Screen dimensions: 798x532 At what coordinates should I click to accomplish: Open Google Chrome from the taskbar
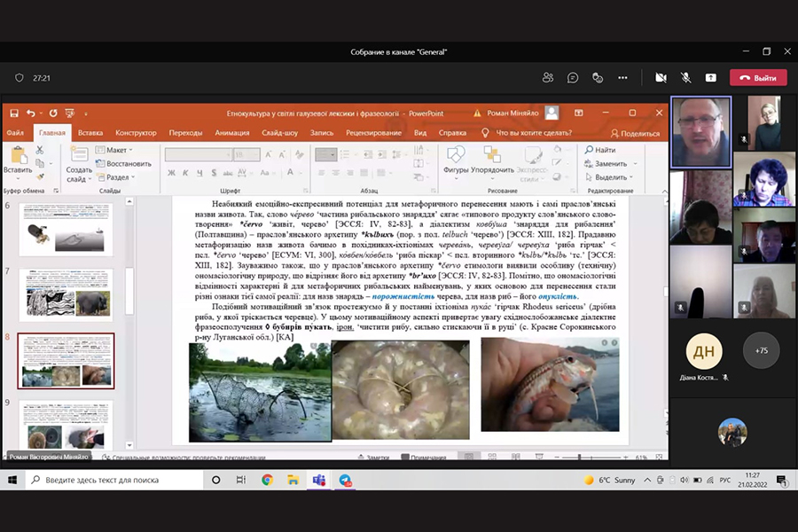tap(267, 480)
